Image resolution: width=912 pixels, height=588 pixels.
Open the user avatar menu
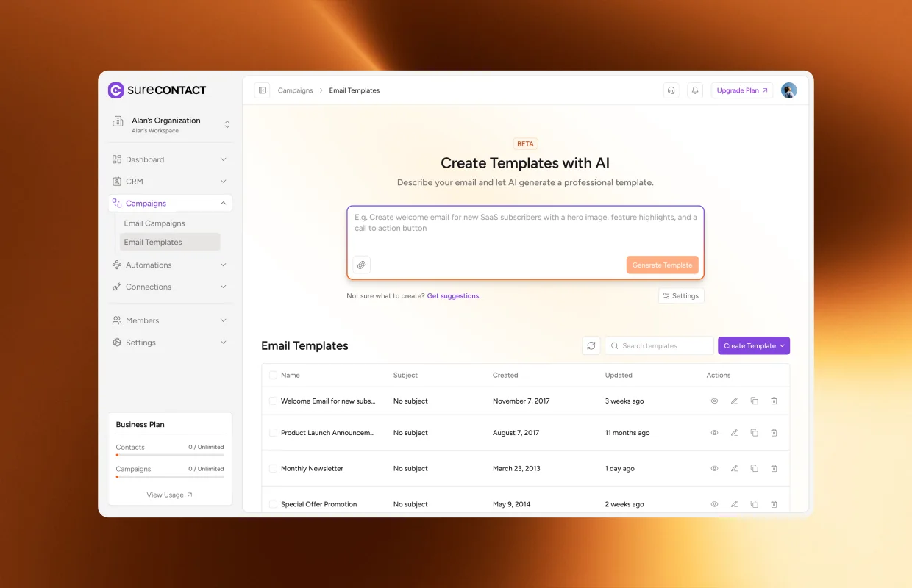[x=789, y=90]
